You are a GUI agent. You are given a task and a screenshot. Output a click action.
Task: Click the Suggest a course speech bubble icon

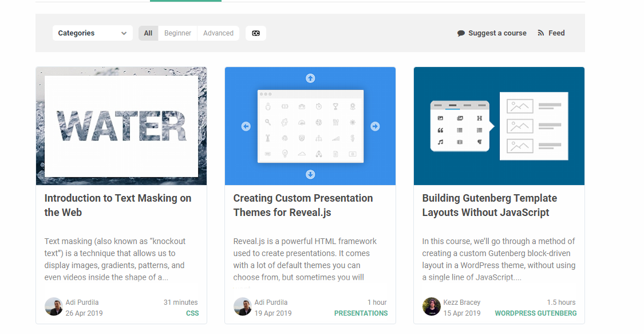click(x=461, y=33)
